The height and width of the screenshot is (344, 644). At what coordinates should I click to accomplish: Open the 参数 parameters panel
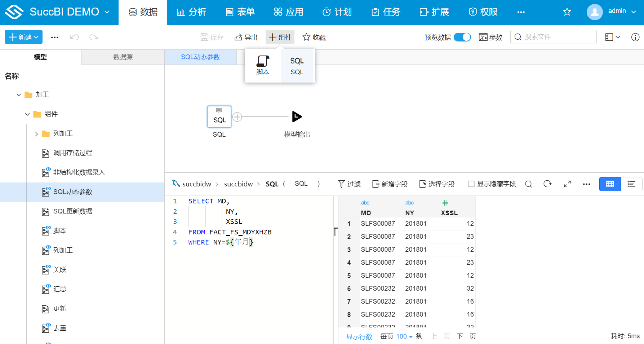[490, 37]
